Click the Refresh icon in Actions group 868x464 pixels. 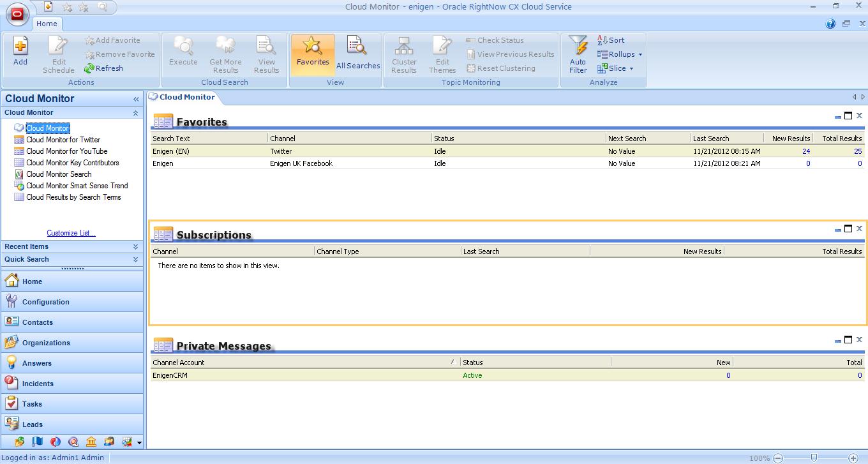click(89, 68)
